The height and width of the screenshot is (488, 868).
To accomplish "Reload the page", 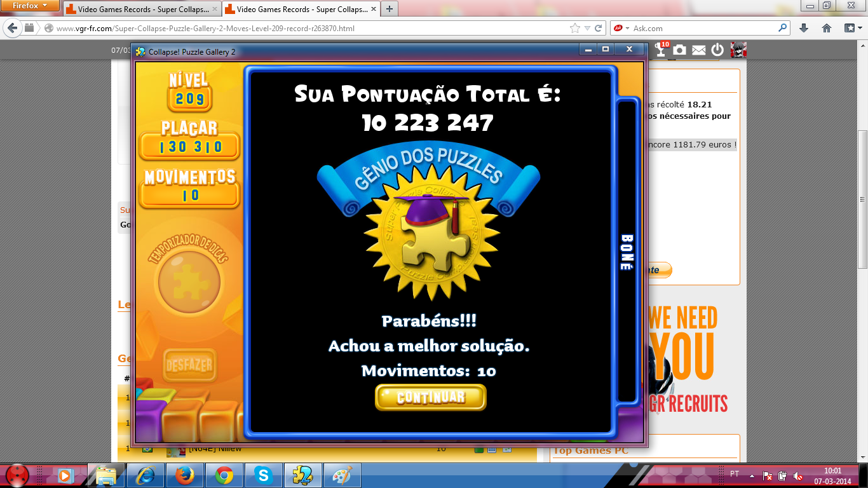I will coord(599,29).
